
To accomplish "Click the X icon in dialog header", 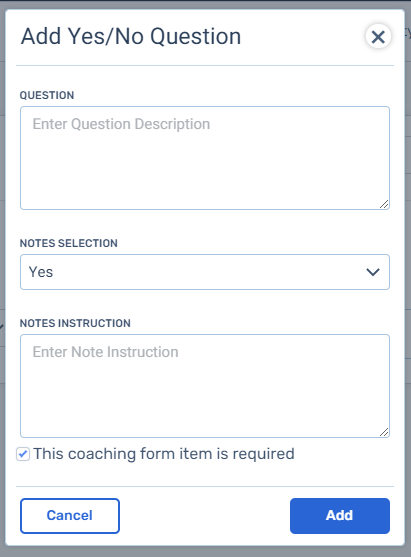I will coord(378,37).
